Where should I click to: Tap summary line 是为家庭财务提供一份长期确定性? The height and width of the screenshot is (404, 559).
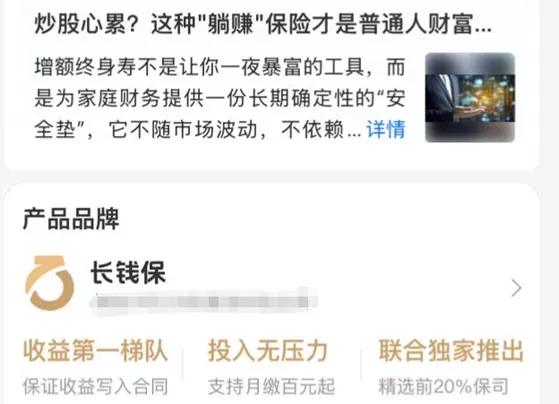tap(220, 98)
